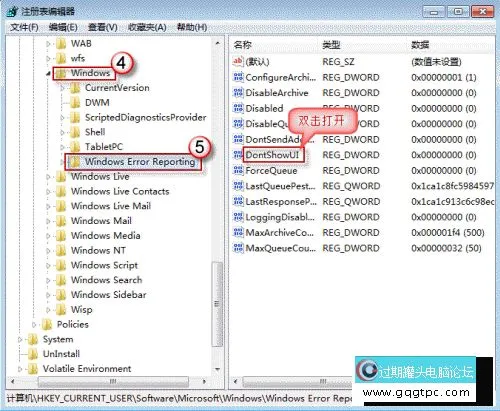Minimize the Registry Editor window
Viewport: 500px width, 411px height.
point(434,12)
